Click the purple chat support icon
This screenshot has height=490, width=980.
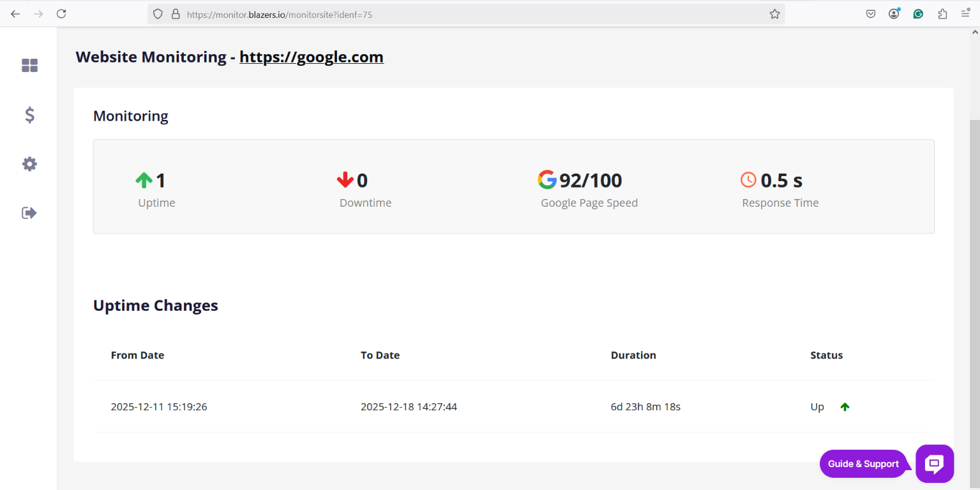coord(934,464)
